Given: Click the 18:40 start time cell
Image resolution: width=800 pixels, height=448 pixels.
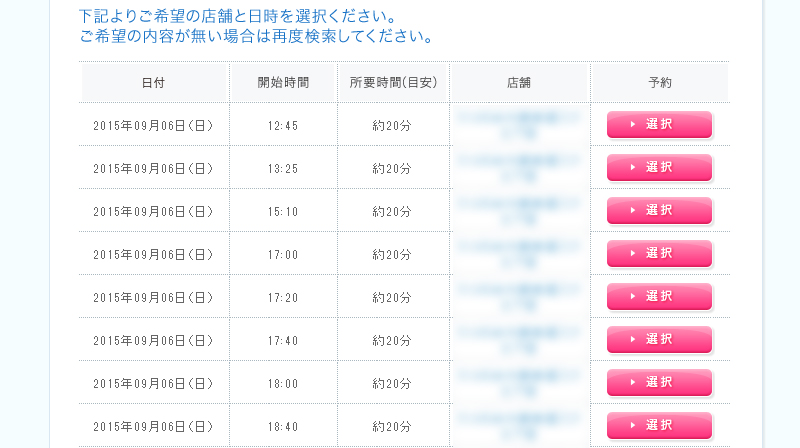Looking at the screenshot, I should click(283, 427).
